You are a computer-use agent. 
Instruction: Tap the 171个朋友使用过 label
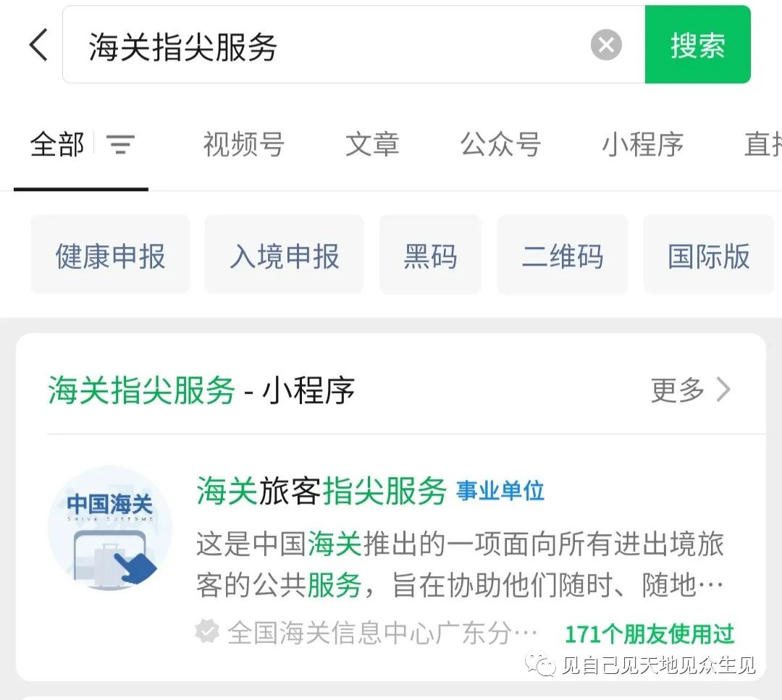(x=649, y=634)
